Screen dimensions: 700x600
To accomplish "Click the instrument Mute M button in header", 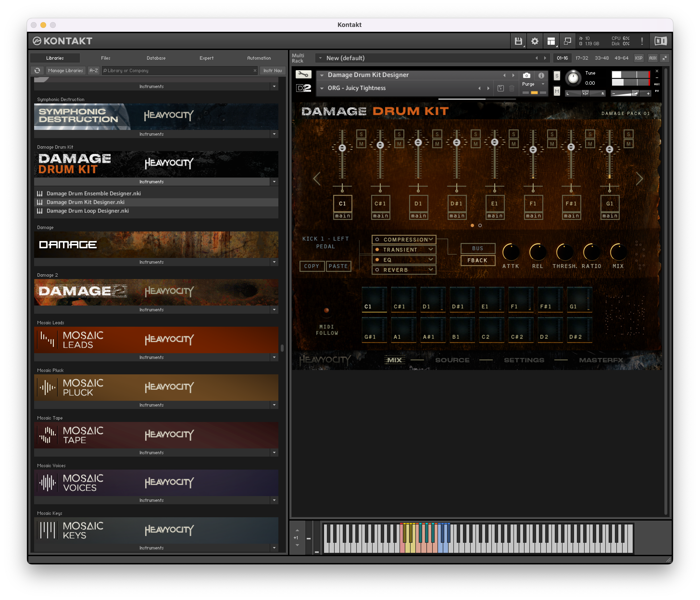I will point(557,91).
